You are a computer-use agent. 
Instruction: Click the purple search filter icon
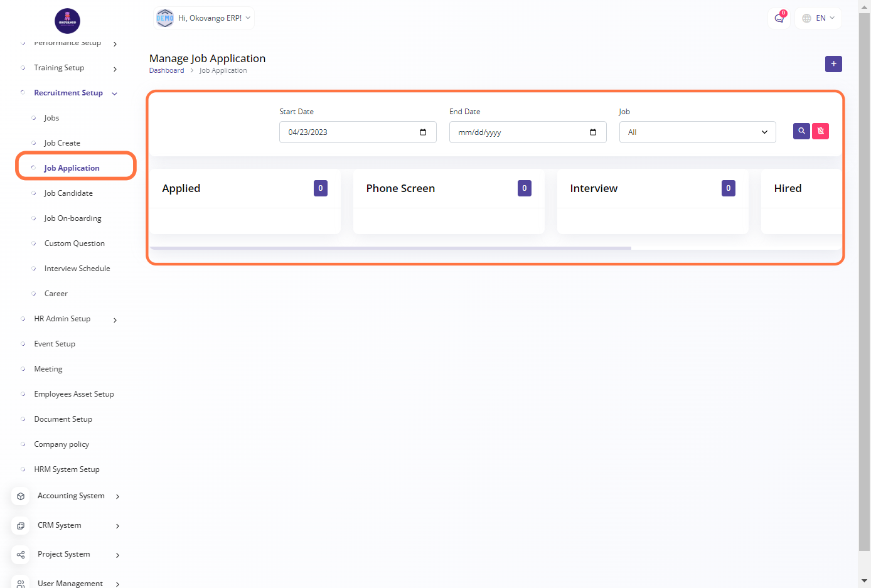click(801, 131)
